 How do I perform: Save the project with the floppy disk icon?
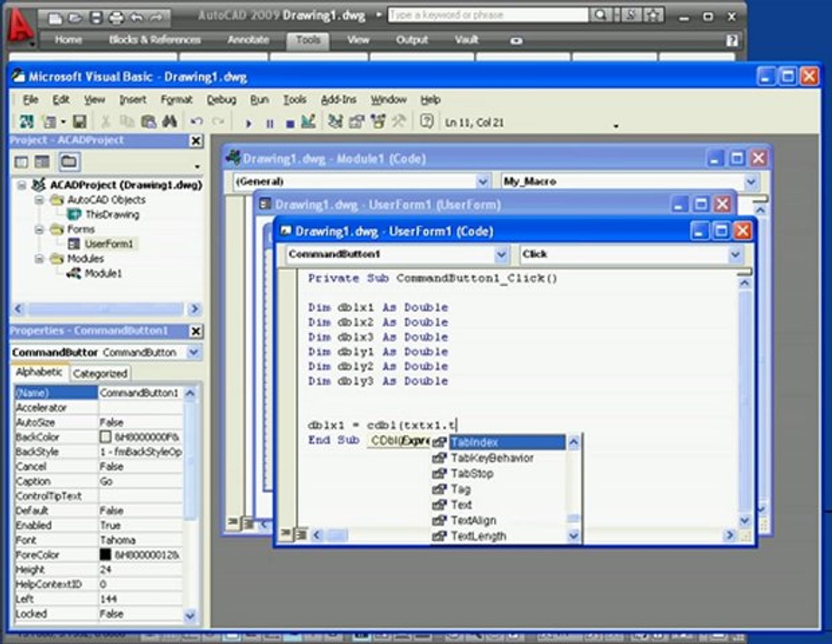(79, 122)
